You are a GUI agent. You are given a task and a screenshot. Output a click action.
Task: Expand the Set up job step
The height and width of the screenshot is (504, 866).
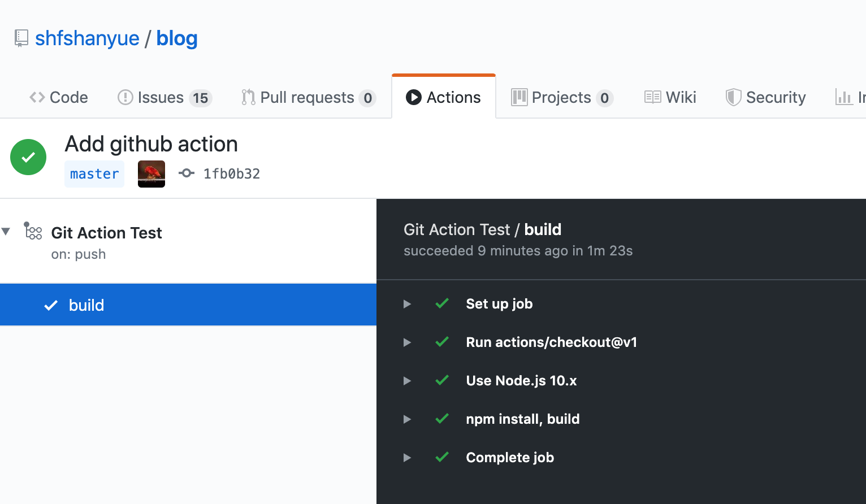click(407, 304)
